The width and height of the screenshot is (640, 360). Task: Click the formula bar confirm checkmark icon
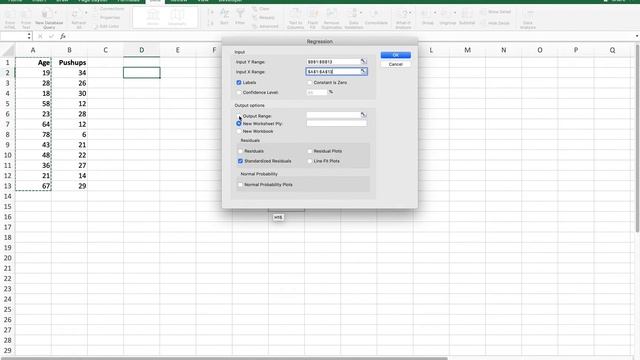click(51, 36)
